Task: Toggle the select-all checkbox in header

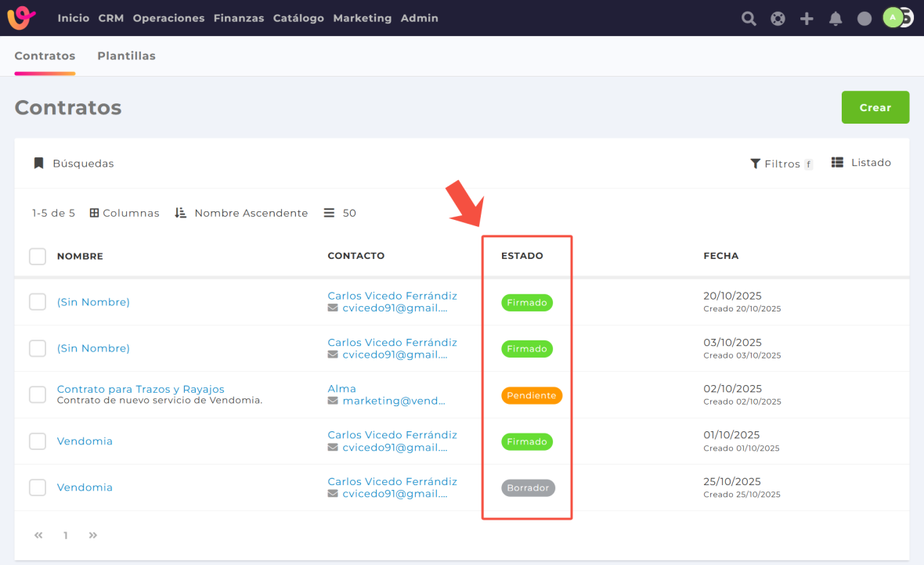Action: [38, 256]
